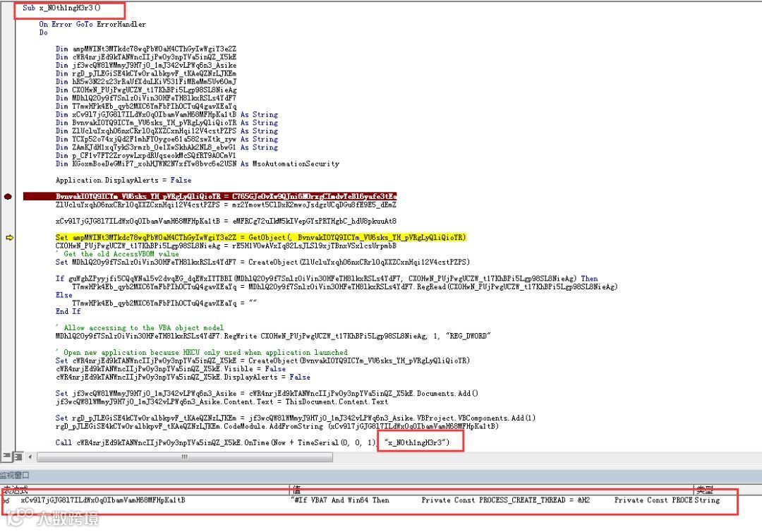
Task: Click the yellow highlighted GetObject line
Action: click(260, 238)
